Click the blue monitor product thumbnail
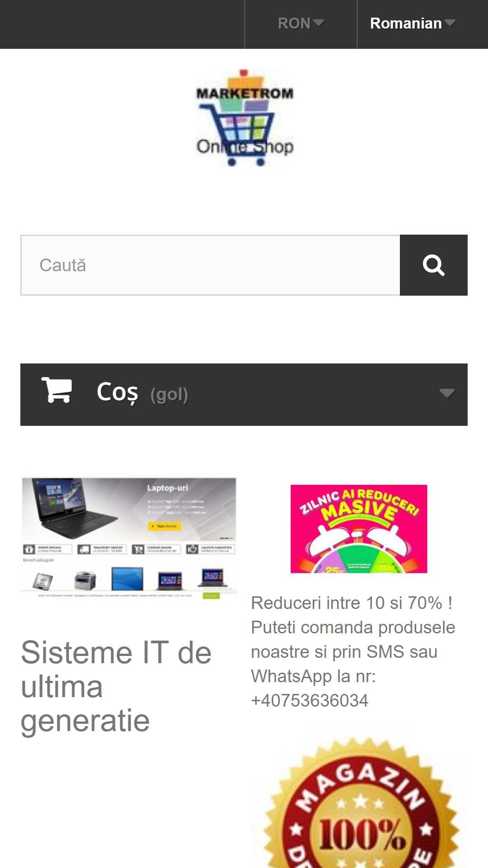Image resolution: width=488 pixels, height=868 pixels. pyautogui.click(x=127, y=579)
